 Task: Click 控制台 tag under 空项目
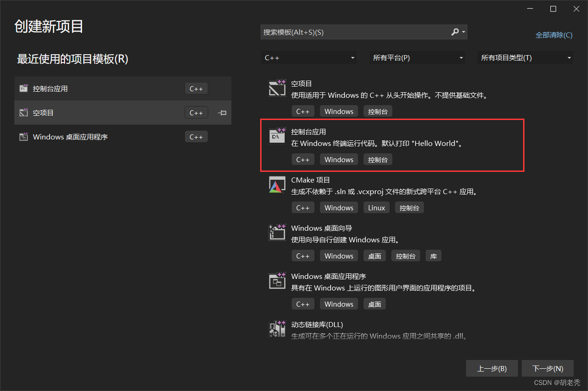(x=378, y=111)
